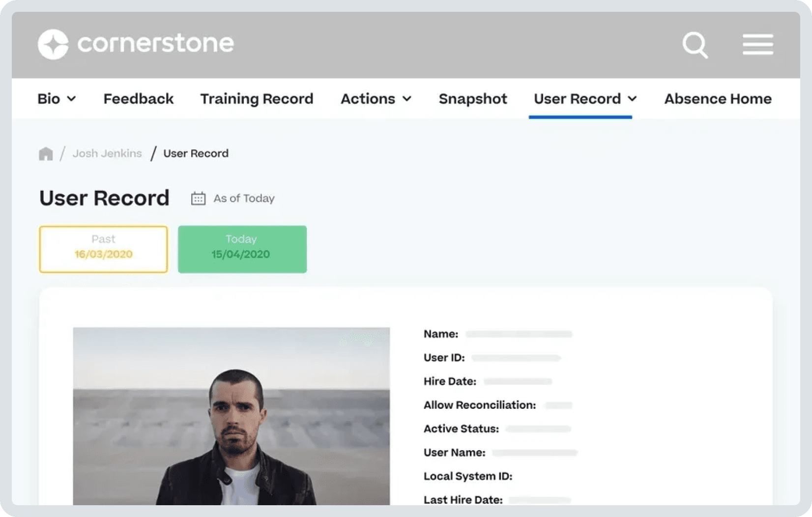Go to the Snapshot tab
The width and height of the screenshot is (812, 517).
(x=472, y=99)
